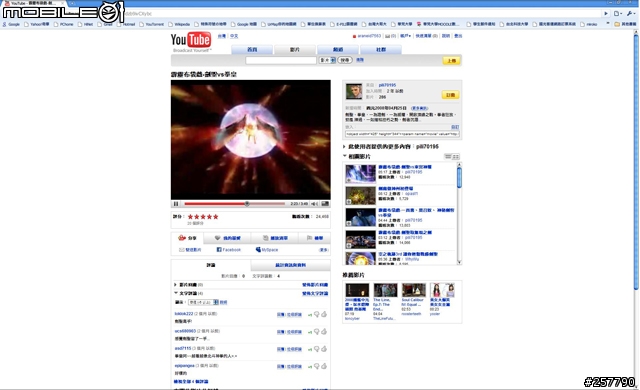Give thumbs up to epipangea's comment
This screenshot has height=390, width=640.
coord(324,366)
